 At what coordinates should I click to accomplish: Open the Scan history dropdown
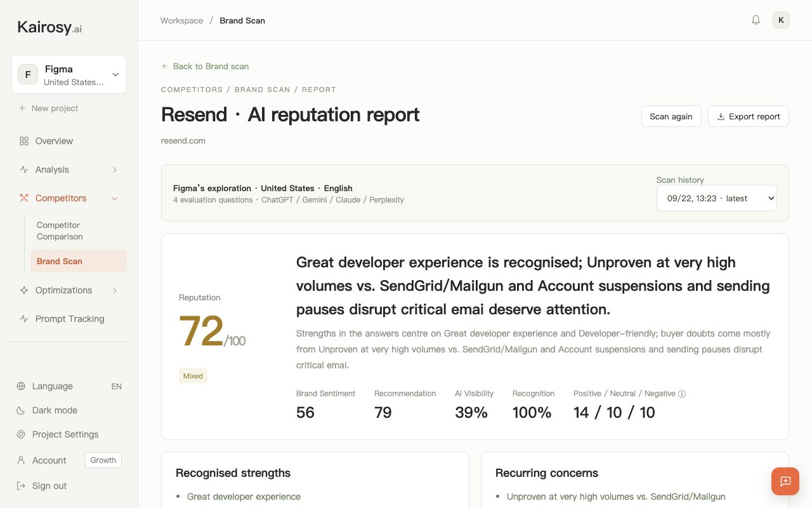tap(717, 198)
